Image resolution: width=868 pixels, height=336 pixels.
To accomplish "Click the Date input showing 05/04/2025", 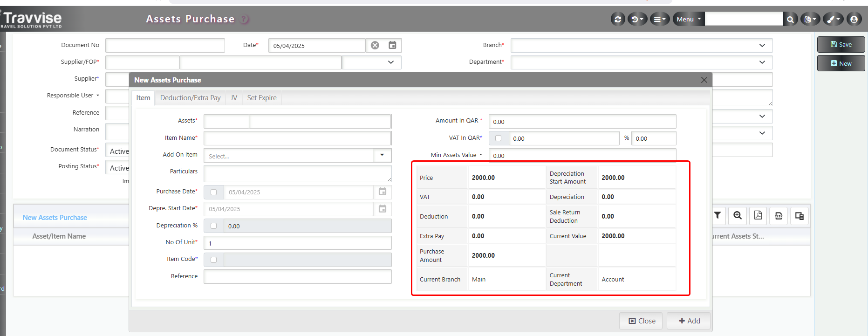I will tap(317, 45).
